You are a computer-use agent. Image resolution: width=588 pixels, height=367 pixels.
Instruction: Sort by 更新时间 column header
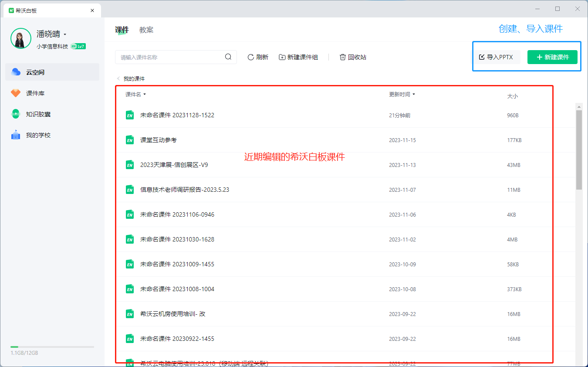[402, 94]
